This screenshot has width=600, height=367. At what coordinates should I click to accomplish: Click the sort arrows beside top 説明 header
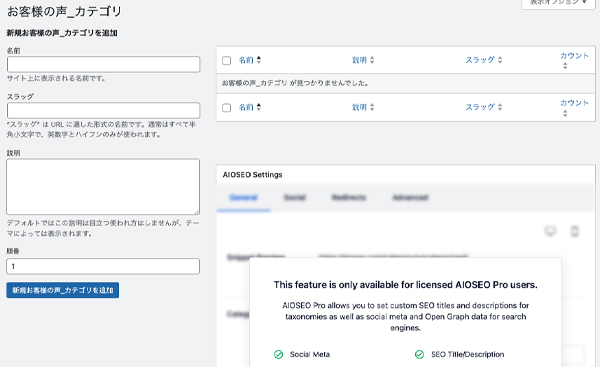372,60
